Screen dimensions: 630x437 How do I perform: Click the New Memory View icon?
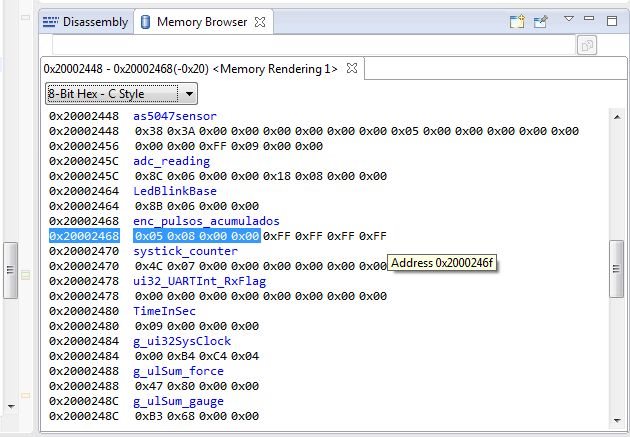(x=517, y=21)
